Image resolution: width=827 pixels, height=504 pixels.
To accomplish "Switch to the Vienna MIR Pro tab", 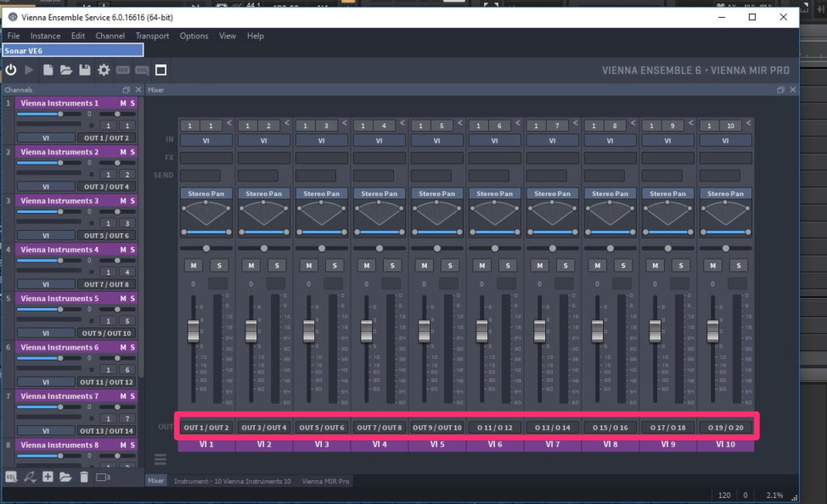I will point(325,481).
